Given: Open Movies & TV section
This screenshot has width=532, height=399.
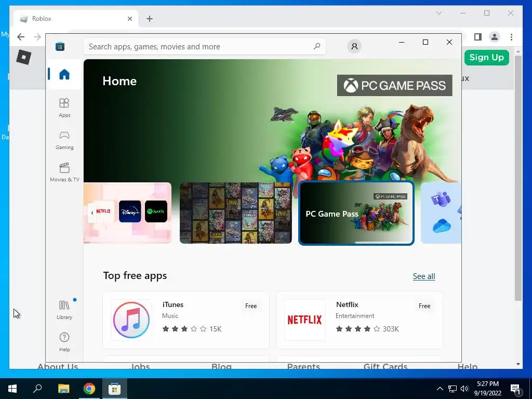Looking at the screenshot, I should click(64, 172).
